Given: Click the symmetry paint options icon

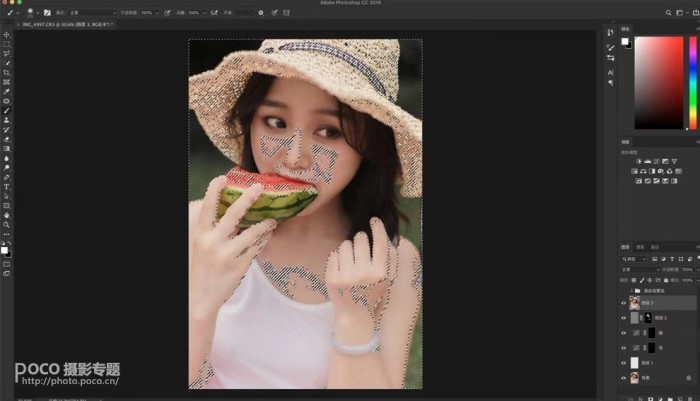Looking at the screenshot, I should [286, 13].
